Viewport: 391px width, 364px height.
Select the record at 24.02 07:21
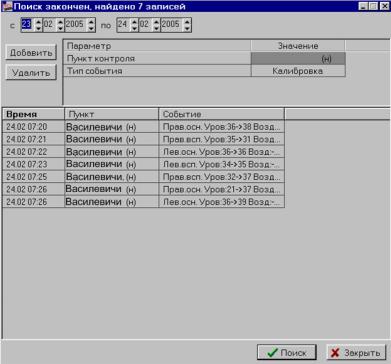(143, 139)
